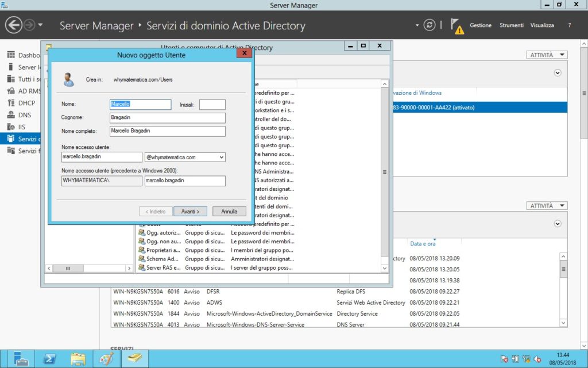Close the Nuovo oggetto Utente dialog
588x368 pixels.
tap(244, 53)
